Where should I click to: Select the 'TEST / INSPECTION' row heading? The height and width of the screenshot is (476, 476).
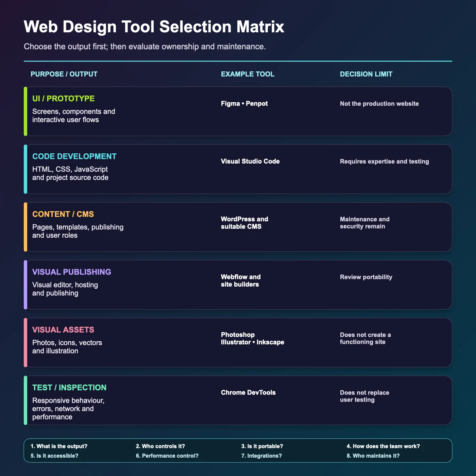pyautogui.click(x=69, y=388)
